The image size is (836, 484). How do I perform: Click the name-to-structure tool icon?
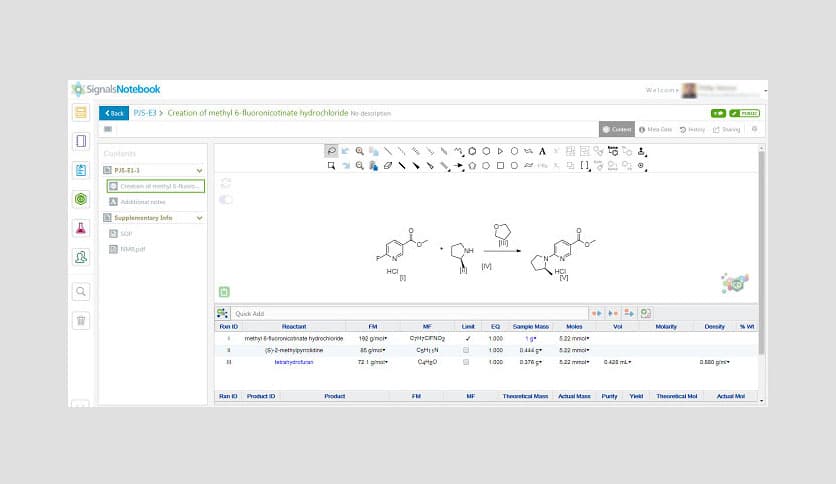(613, 151)
